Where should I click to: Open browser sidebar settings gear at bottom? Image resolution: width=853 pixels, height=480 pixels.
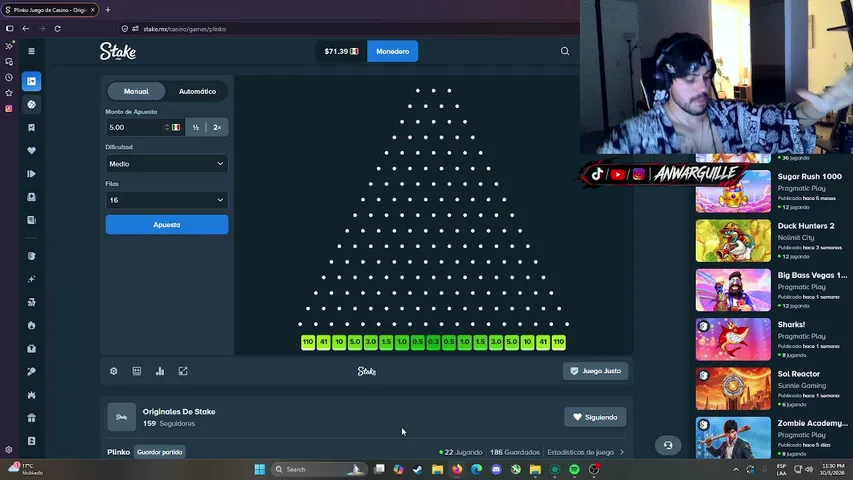pos(9,450)
